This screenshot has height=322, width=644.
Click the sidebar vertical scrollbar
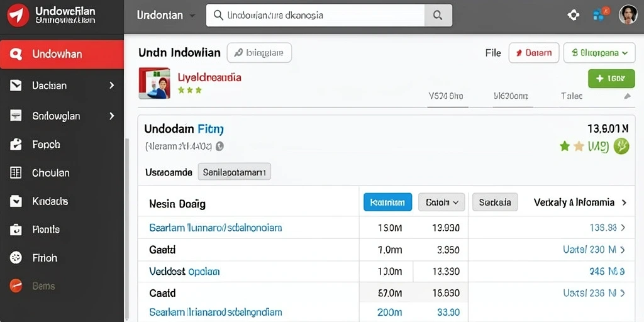tap(127, 230)
